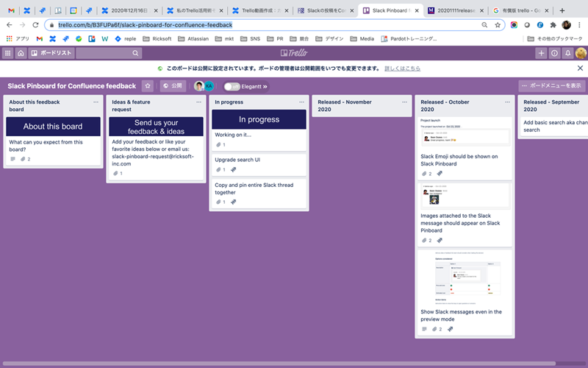Open the first board member photo avatar
Image resolution: width=588 pixels, height=368 pixels.
click(x=198, y=86)
